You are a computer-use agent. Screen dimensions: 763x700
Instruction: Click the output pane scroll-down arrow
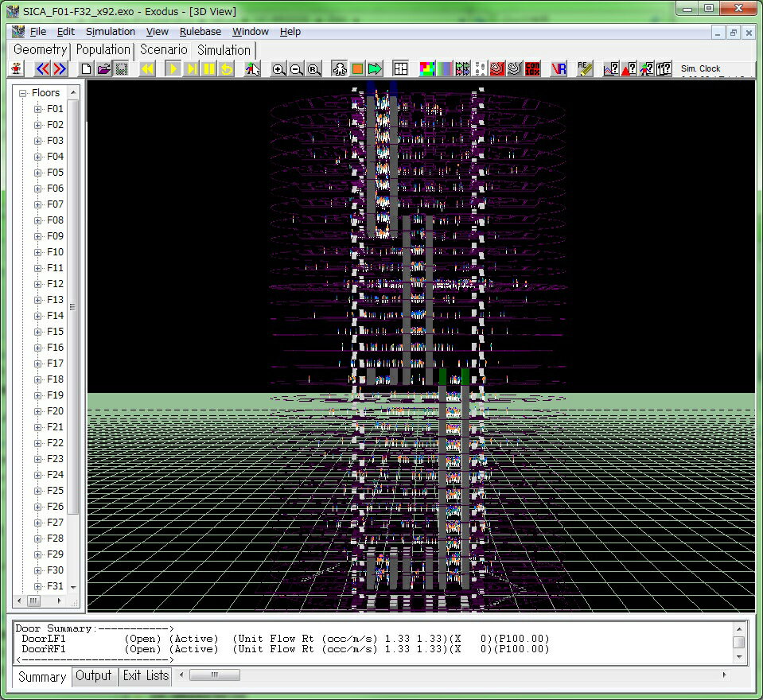[739, 657]
